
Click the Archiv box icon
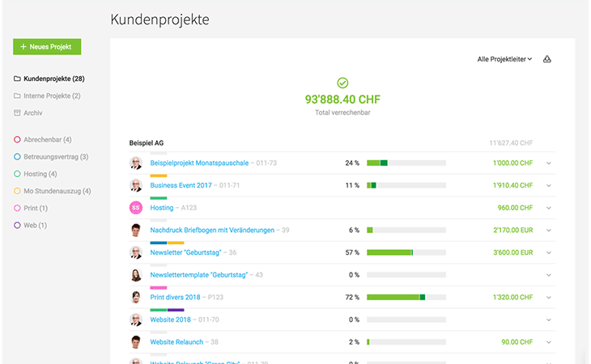pos(18,112)
